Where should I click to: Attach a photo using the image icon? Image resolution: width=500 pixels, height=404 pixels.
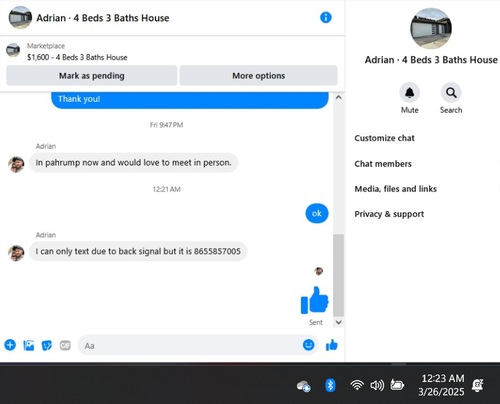pyautogui.click(x=29, y=345)
